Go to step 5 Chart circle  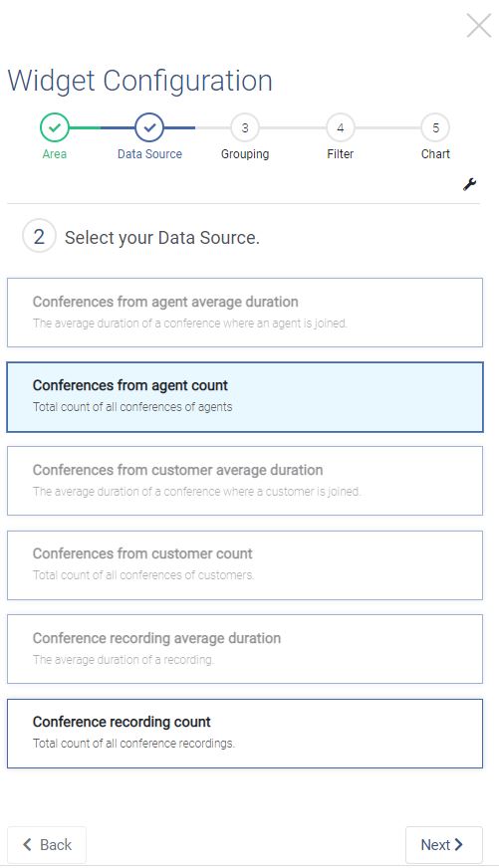tap(435, 127)
